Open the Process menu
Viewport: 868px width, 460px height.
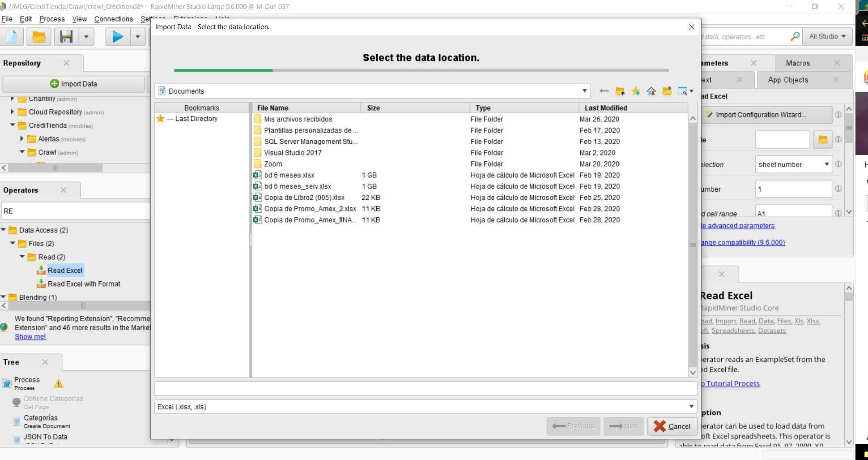52,19
